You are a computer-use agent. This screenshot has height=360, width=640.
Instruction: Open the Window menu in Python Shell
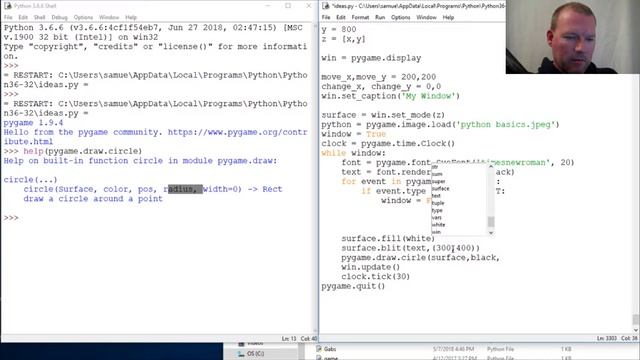pyautogui.click(x=109, y=17)
